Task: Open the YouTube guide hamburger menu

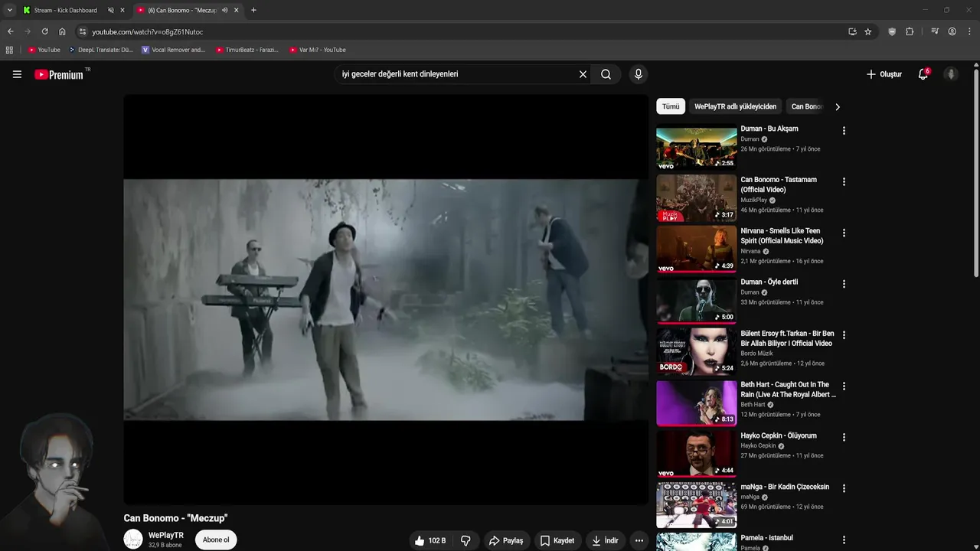Action: tap(17, 74)
